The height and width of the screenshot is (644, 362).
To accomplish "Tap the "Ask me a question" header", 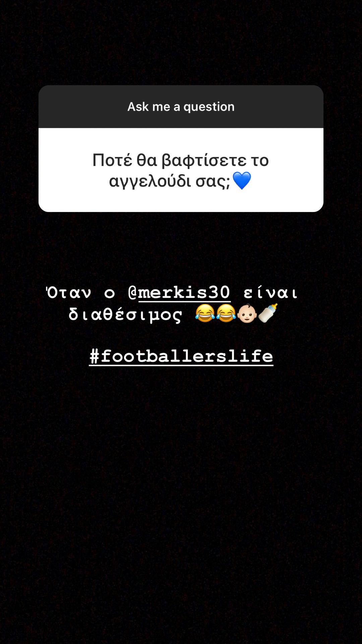I will tap(181, 107).
